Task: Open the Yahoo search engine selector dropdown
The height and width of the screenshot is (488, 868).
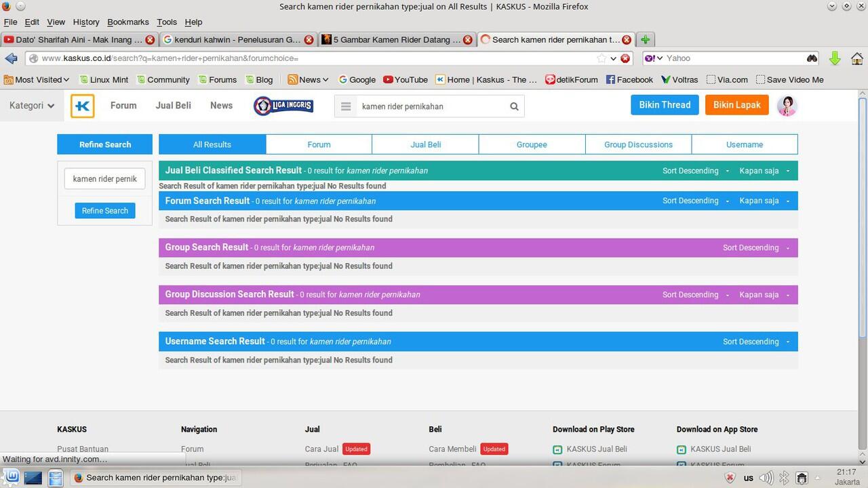Action: click(x=652, y=58)
